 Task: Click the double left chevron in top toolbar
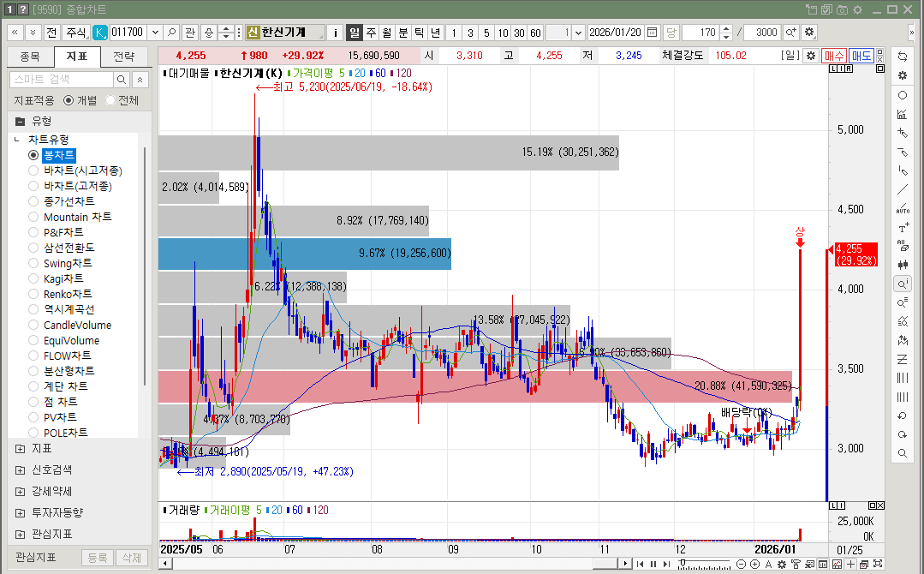15,33
